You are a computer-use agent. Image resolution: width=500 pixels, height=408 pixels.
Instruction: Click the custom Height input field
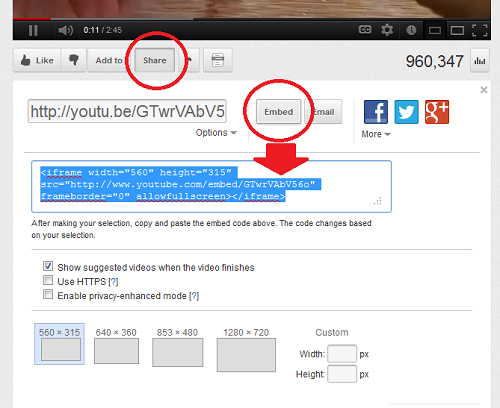342,374
